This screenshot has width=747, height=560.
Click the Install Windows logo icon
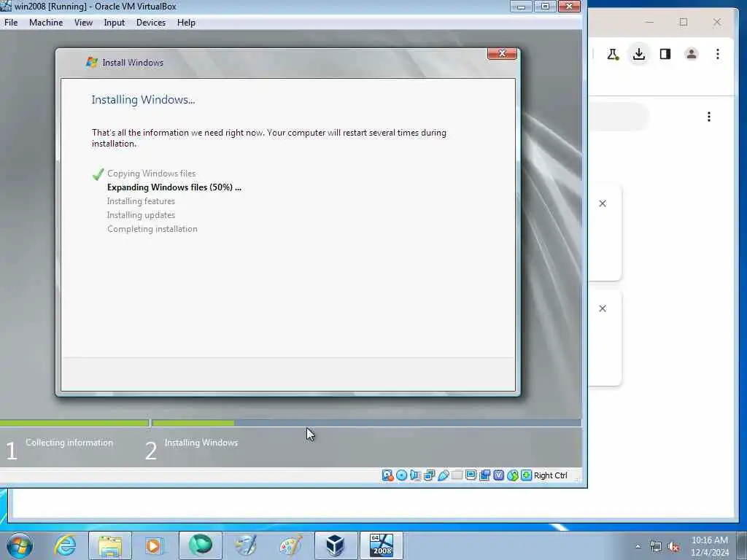click(91, 62)
